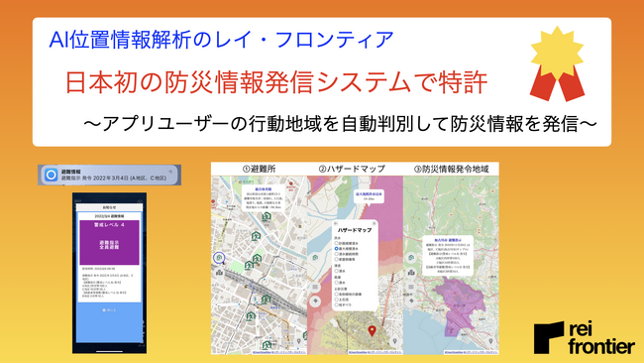The width and height of the screenshot is (644, 363).
Task: Go back using the arrow in the ハザードマップ dialog
Action: pos(336,223)
